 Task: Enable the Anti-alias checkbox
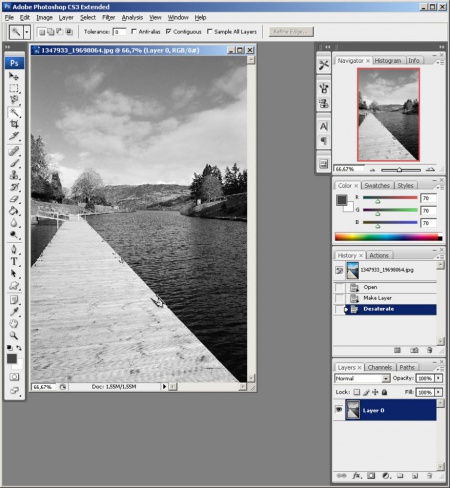[x=134, y=31]
